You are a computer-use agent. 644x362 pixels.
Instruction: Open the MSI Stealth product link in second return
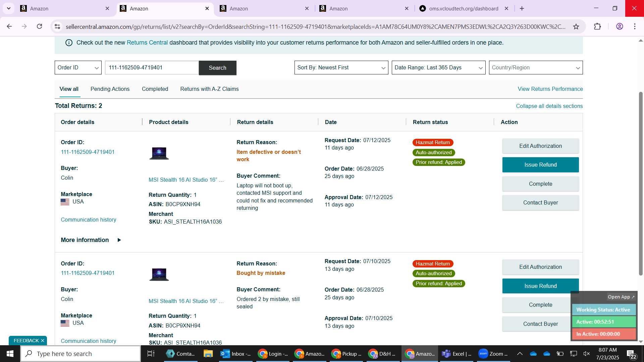(186, 301)
